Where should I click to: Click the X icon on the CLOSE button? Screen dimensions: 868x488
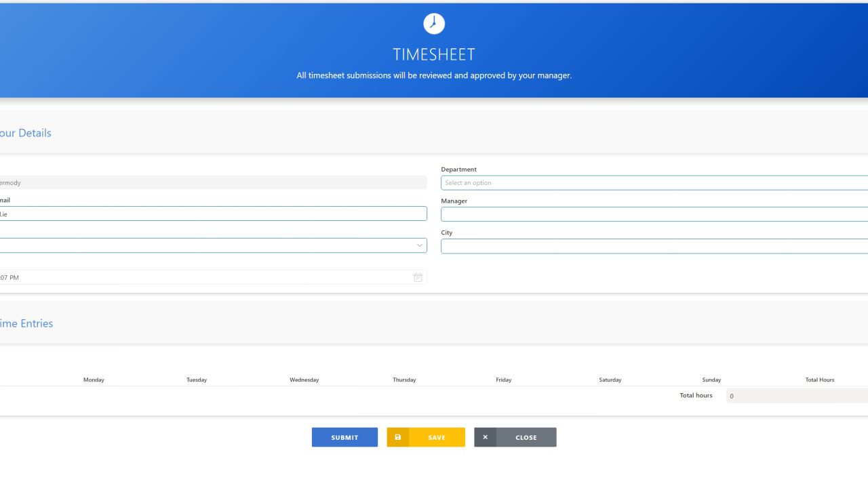click(x=486, y=437)
